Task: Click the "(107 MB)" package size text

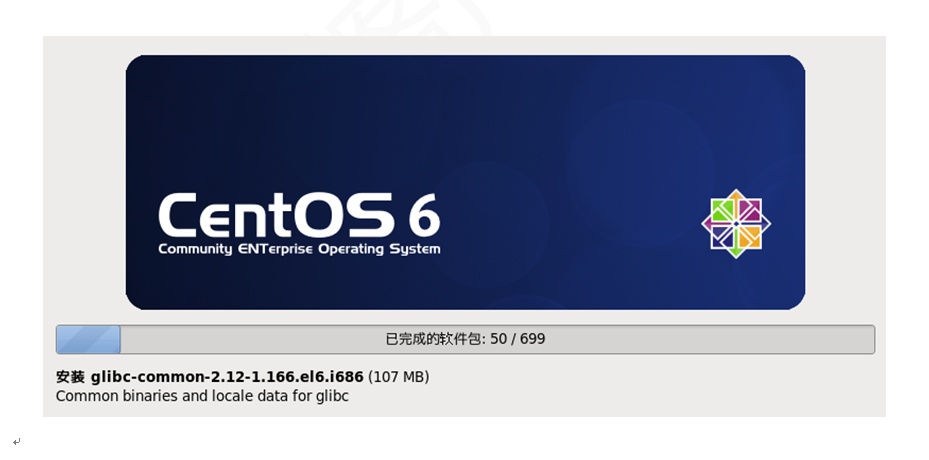Action: 399,377
